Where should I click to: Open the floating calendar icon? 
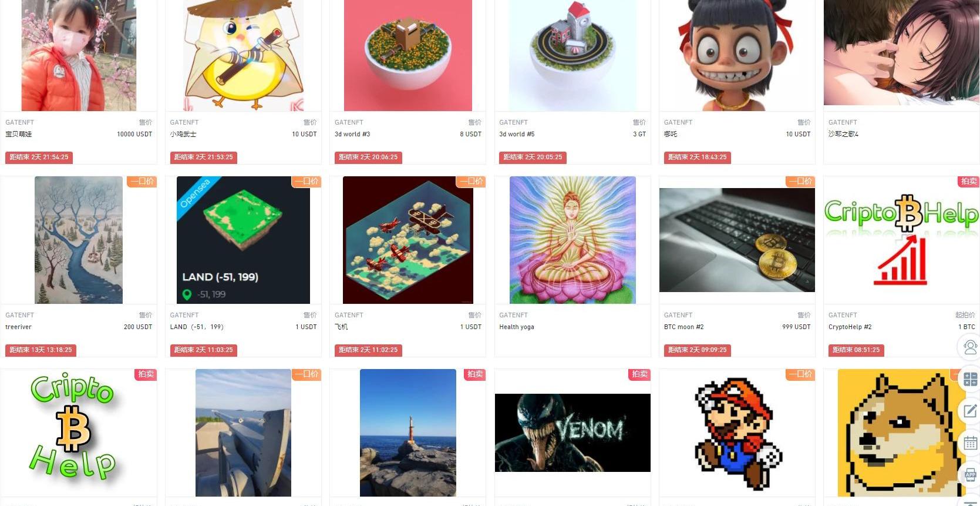coord(971,443)
